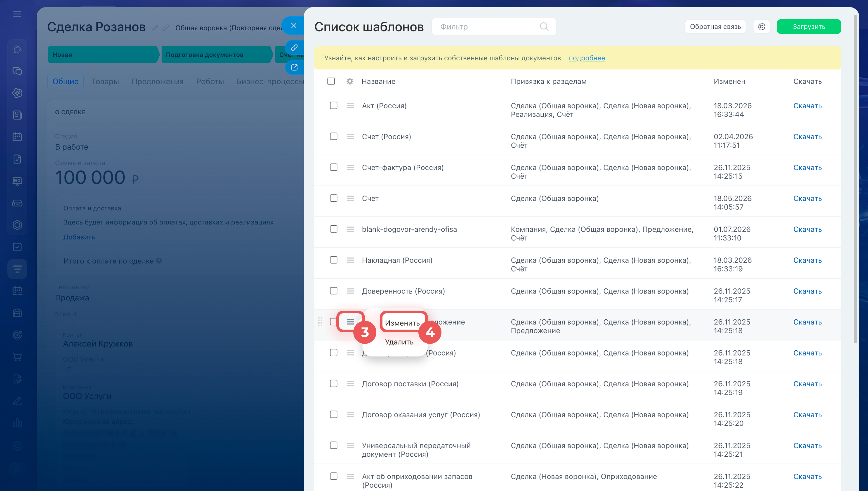Image resolution: width=868 pixels, height=491 pixels.
Task: Click Скачать for blank-dogovor-arendy-ofisa
Action: click(807, 229)
